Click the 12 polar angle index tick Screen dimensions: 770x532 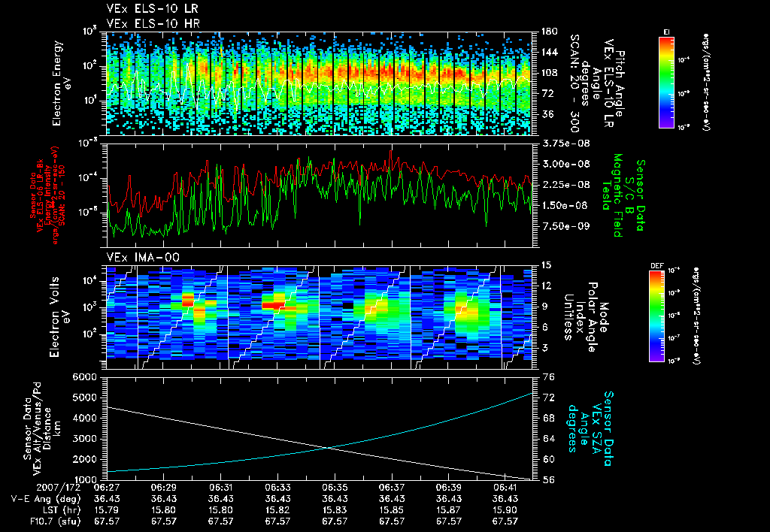click(x=546, y=286)
